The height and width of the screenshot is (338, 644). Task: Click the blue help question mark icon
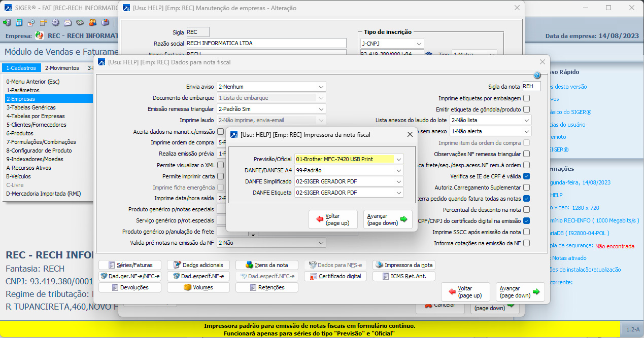click(537, 76)
